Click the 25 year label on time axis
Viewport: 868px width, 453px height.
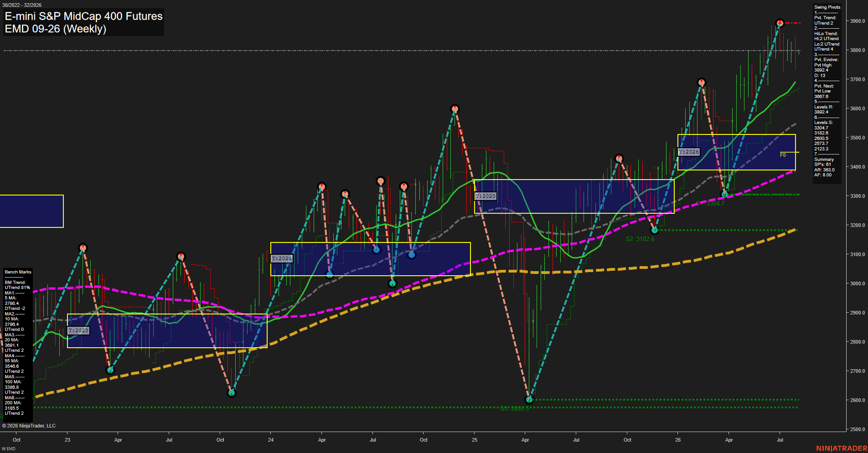(475, 440)
